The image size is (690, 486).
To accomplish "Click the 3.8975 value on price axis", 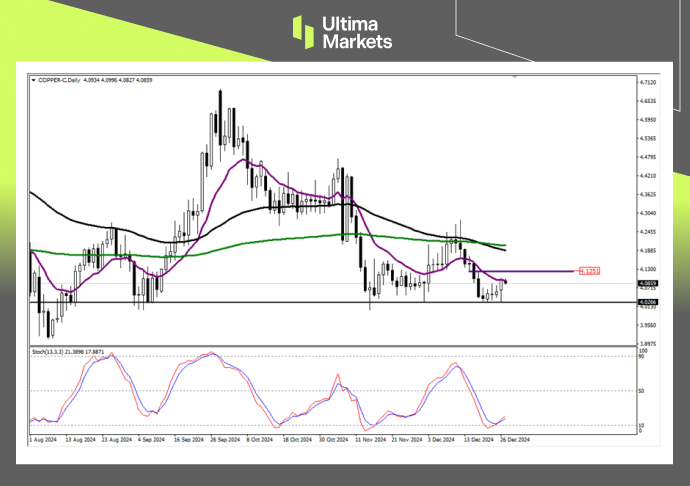I will tap(647, 343).
